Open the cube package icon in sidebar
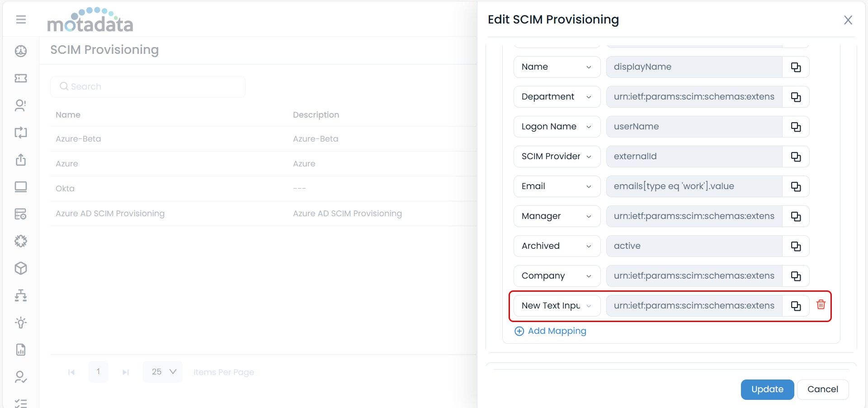The width and height of the screenshot is (868, 408). click(x=21, y=268)
